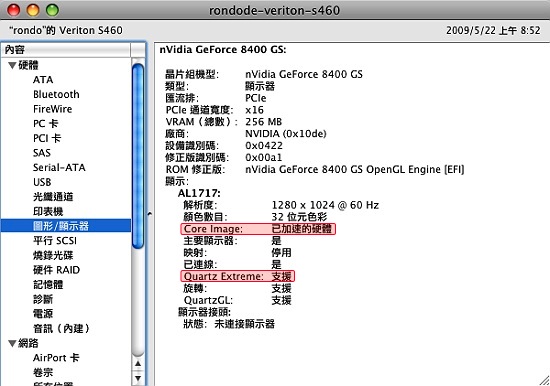The width and height of the screenshot is (550, 386).
Task: Click the 0x00a1 revision ID value
Action: click(263, 158)
